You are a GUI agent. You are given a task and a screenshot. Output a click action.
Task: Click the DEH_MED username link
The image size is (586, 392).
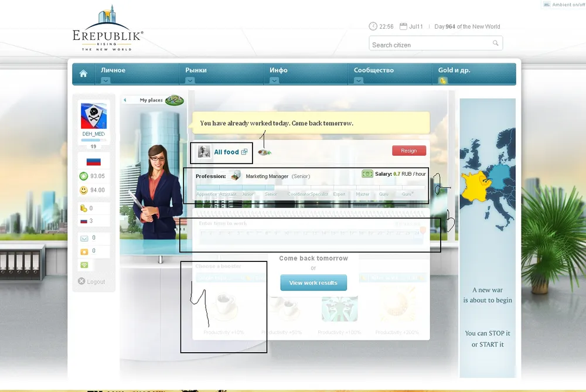(93, 134)
